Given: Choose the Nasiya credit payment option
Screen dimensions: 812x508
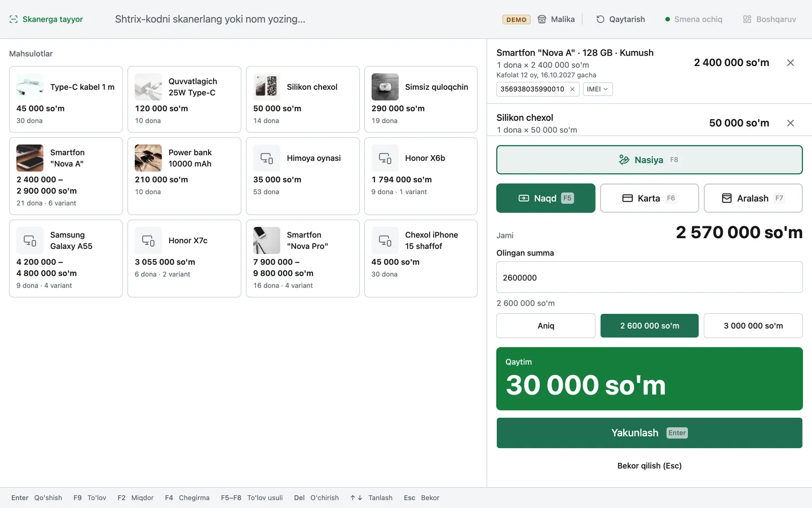Looking at the screenshot, I should [x=650, y=160].
